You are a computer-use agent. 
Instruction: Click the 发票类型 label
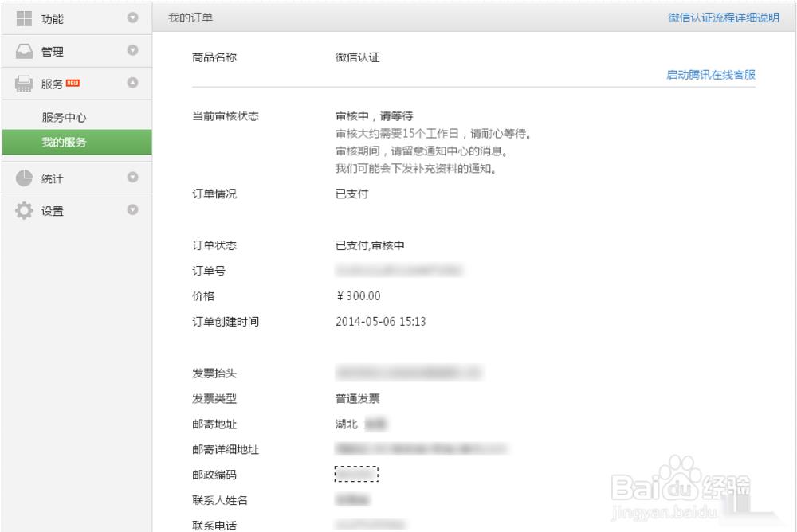pyautogui.click(x=214, y=399)
